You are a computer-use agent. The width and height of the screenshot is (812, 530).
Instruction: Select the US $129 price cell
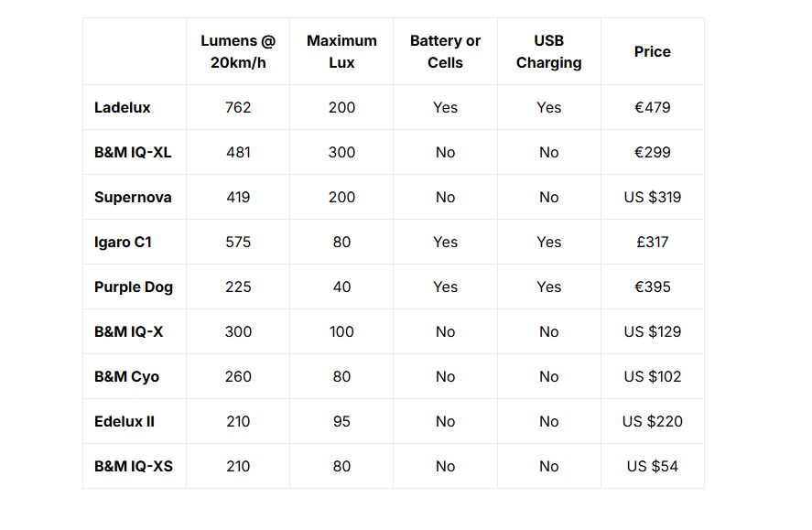(x=652, y=331)
